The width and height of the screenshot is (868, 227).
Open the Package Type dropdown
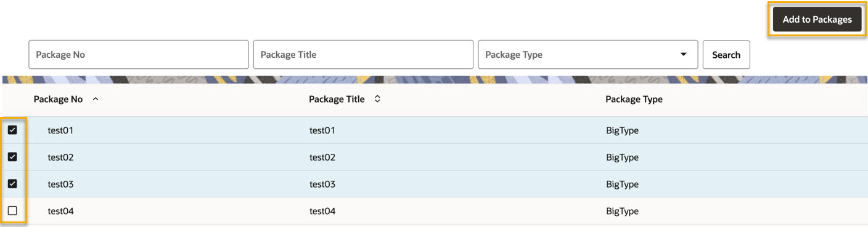pyautogui.click(x=588, y=55)
